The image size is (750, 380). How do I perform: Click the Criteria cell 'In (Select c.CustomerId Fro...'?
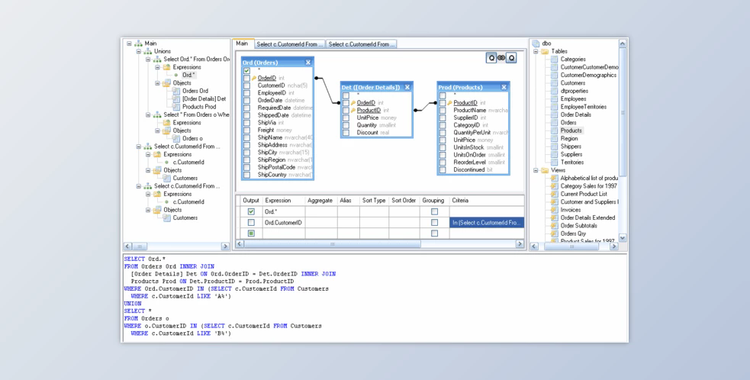click(486, 223)
